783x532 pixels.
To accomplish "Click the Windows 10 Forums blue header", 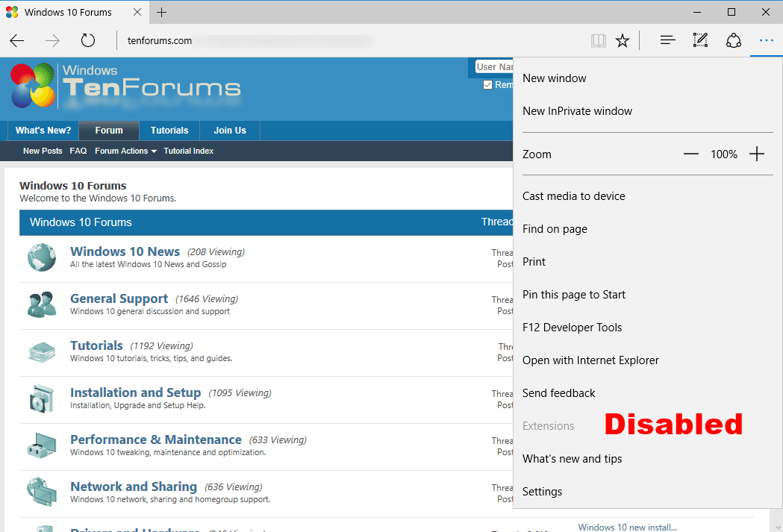I will point(266,222).
